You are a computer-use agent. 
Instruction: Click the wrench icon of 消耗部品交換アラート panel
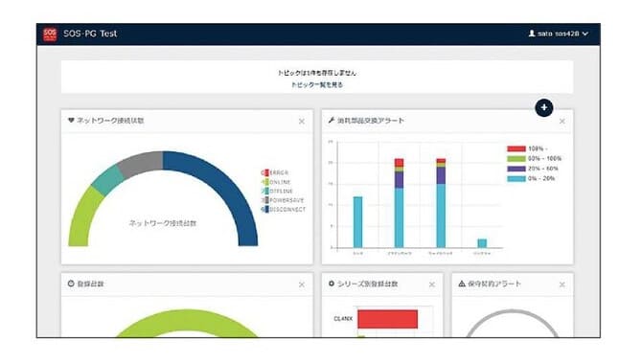332,121
